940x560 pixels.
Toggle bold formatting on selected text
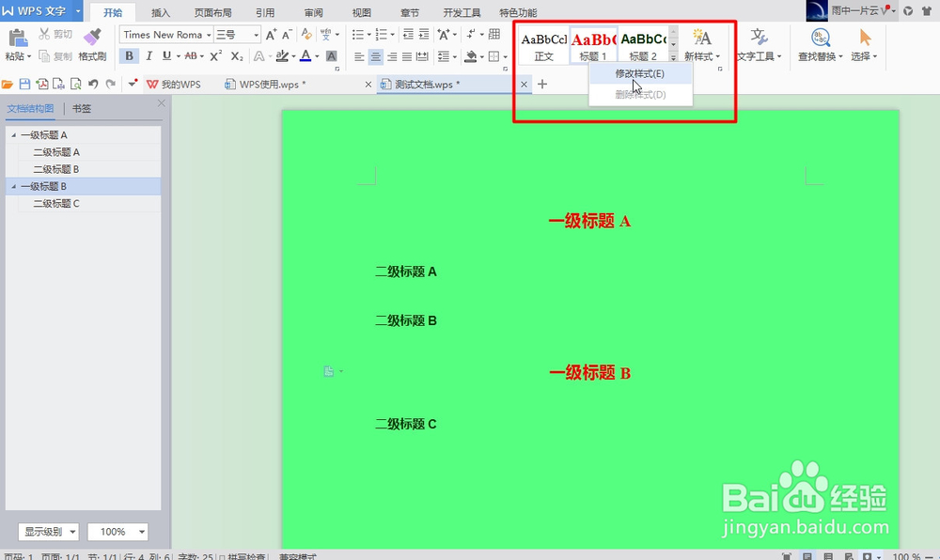129,55
